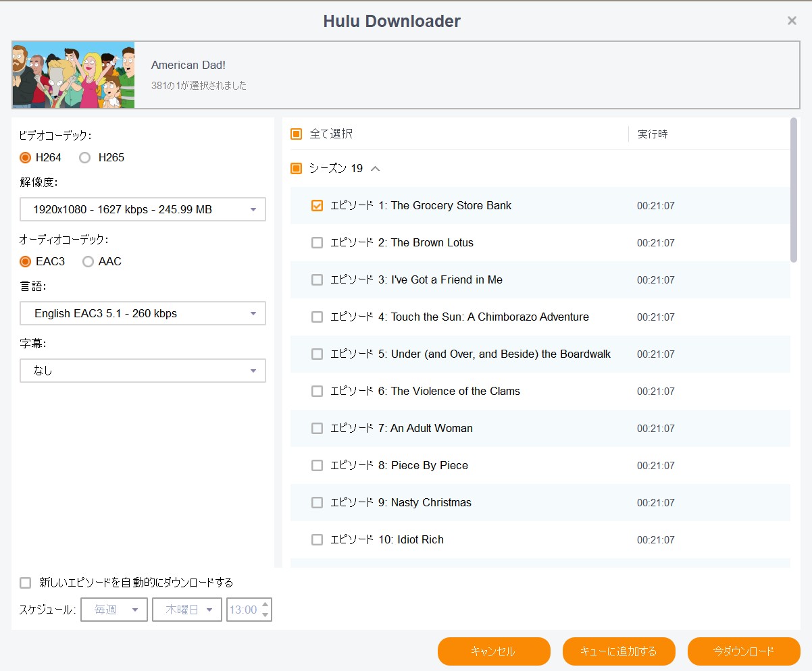This screenshot has height=671, width=812.
Task: Click episode title Touch the Sun: A Chimborazo Adventure
Action: pos(490,317)
